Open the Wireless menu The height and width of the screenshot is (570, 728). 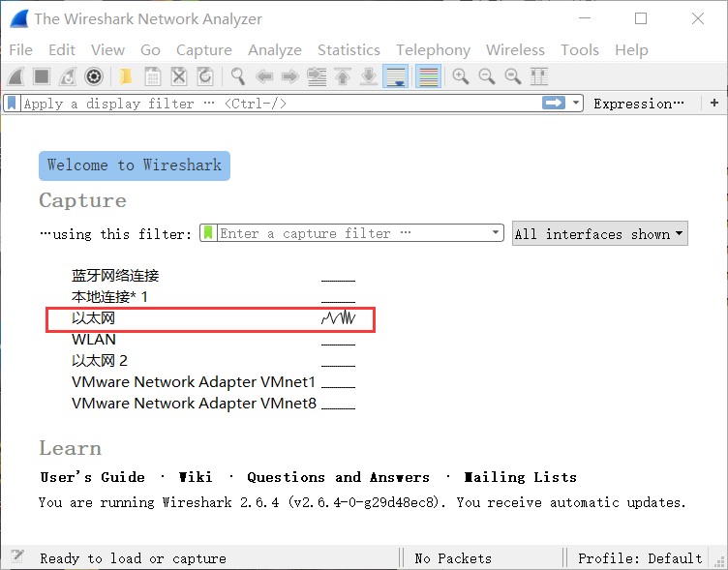click(x=515, y=49)
